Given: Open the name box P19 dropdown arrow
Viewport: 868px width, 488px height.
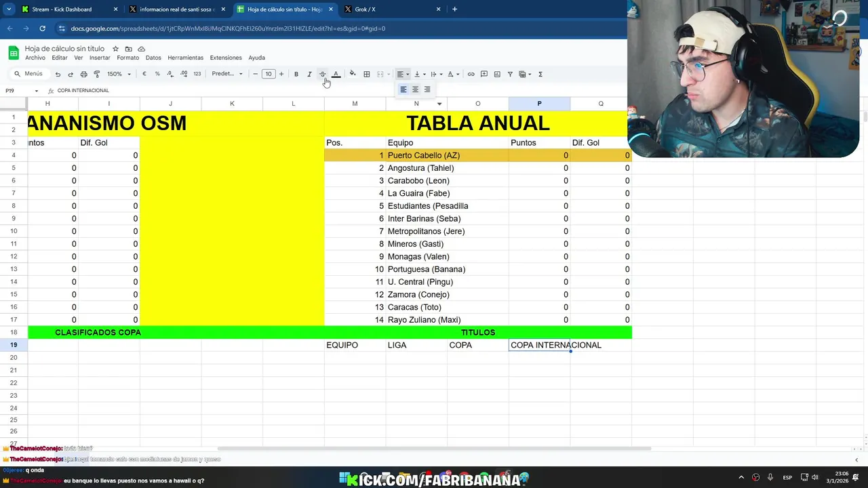Looking at the screenshot, I should 37,91.
